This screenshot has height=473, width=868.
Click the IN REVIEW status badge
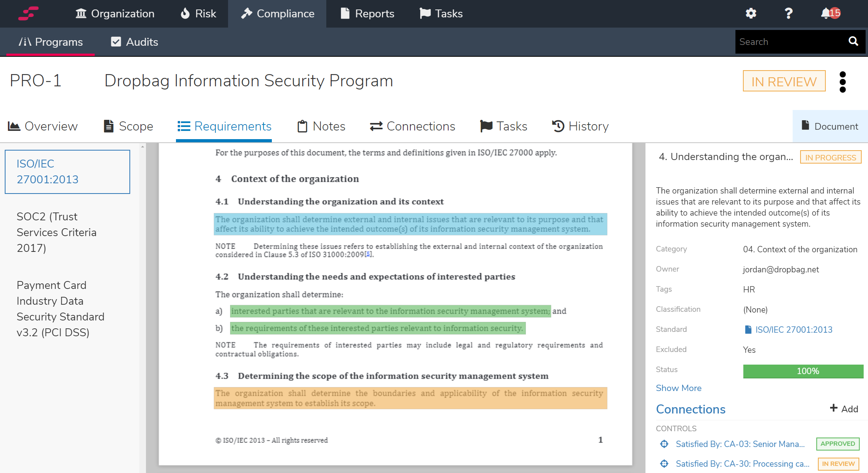(x=784, y=81)
